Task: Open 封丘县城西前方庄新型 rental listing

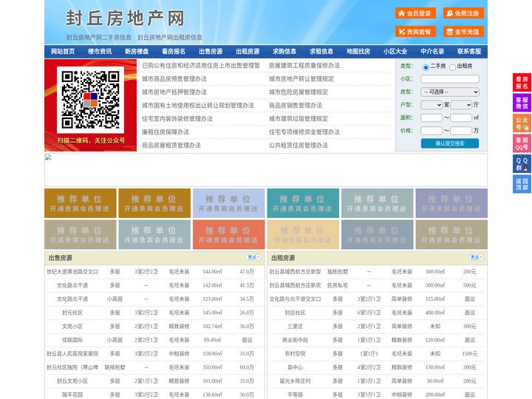Action: point(295,272)
